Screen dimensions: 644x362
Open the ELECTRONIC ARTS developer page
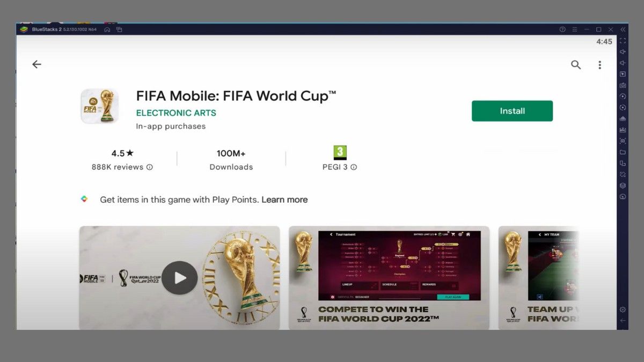(x=176, y=113)
